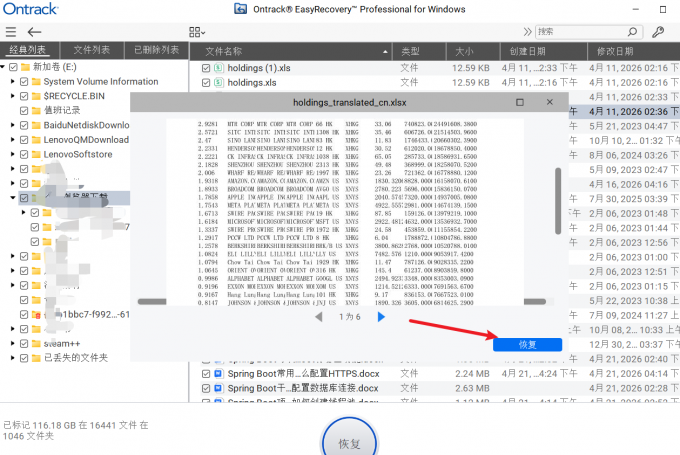
Task: Expand the LenovoSoftstore node
Action: click(13, 154)
